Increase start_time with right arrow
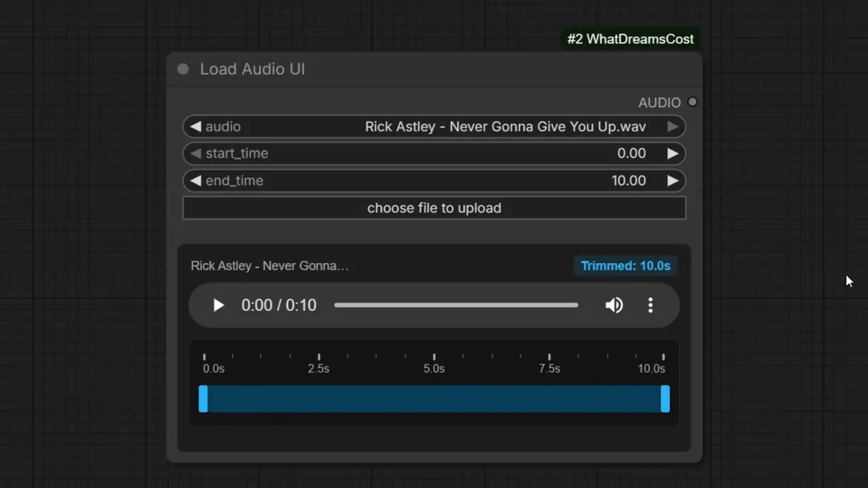The height and width of the screenshot is (488, 868). point(673,154)
